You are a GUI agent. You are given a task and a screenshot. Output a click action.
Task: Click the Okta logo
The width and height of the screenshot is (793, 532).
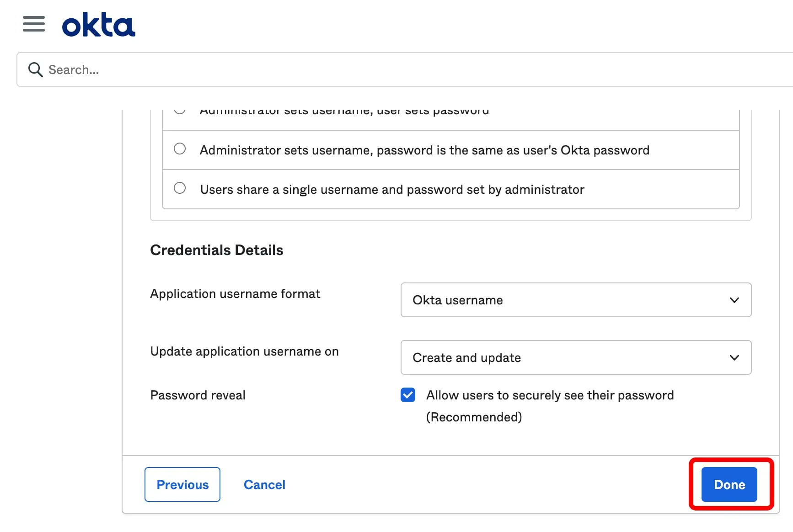99,25
